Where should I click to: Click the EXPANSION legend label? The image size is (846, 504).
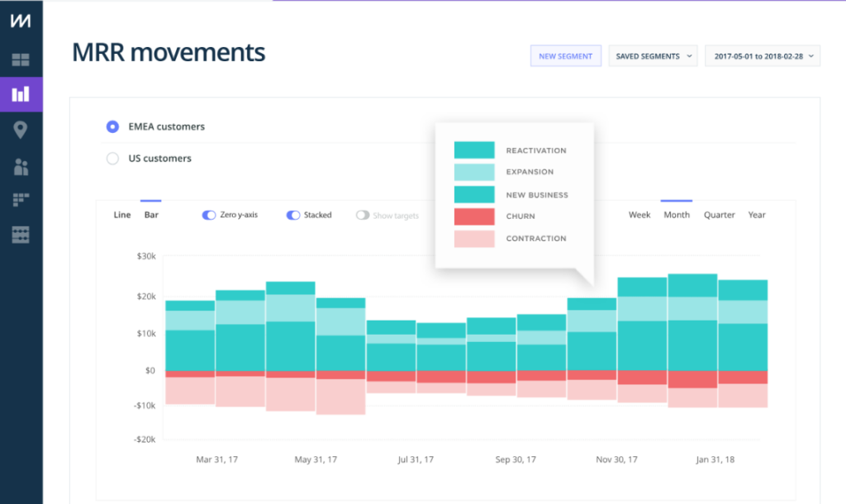530,172
